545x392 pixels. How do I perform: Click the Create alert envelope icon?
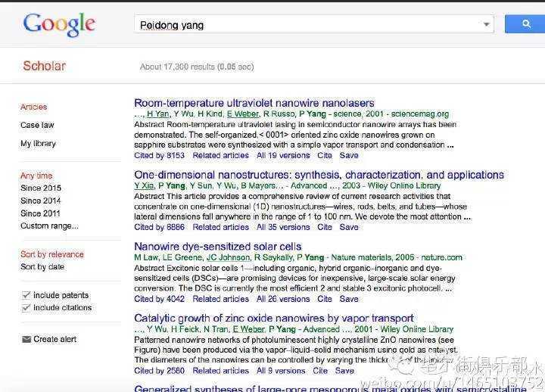tap(26, 339)
